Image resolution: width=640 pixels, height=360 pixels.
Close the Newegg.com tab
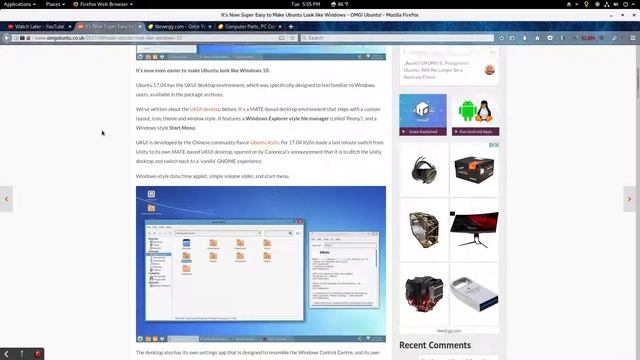coord(210,27)
